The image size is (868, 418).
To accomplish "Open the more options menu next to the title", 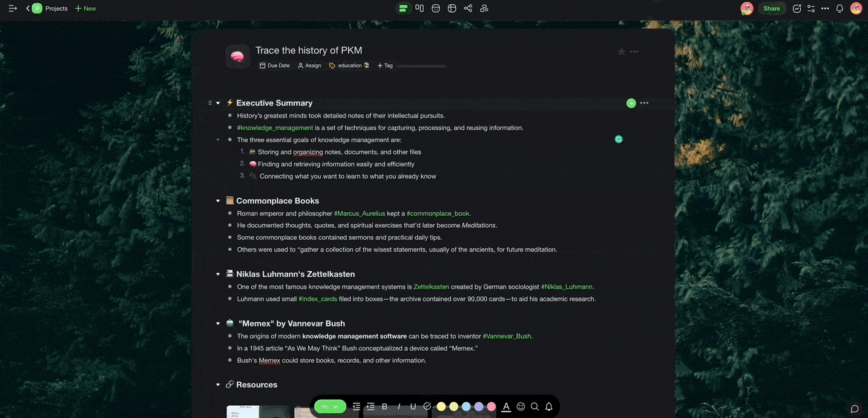I will coord(634,51).
